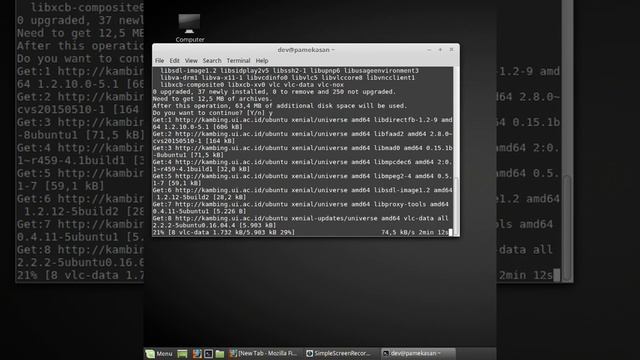Click the 'Get:8 http://kambing.ui.ac.id' xenial-updates line
640x360 pixels.
tap(300, 218)
